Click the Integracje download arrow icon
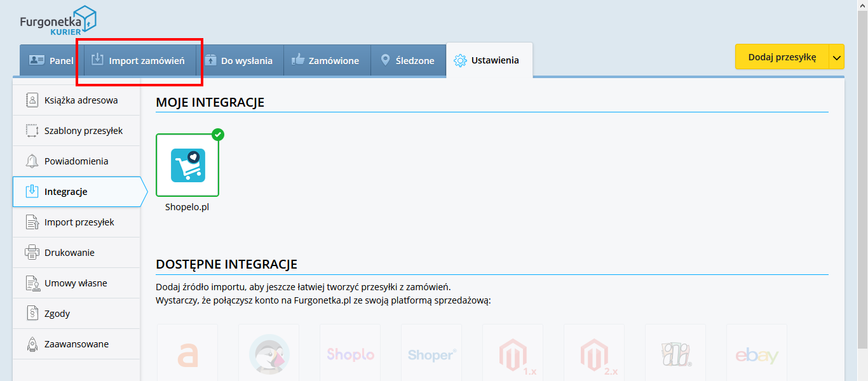Viewport: 868px width, 381px height. click(x=32, y=192)
